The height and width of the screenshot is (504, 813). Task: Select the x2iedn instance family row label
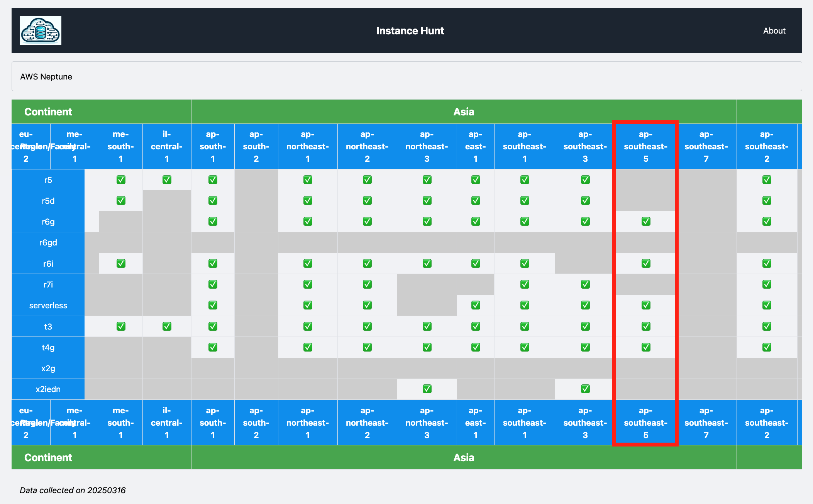[x=48, y=389]
